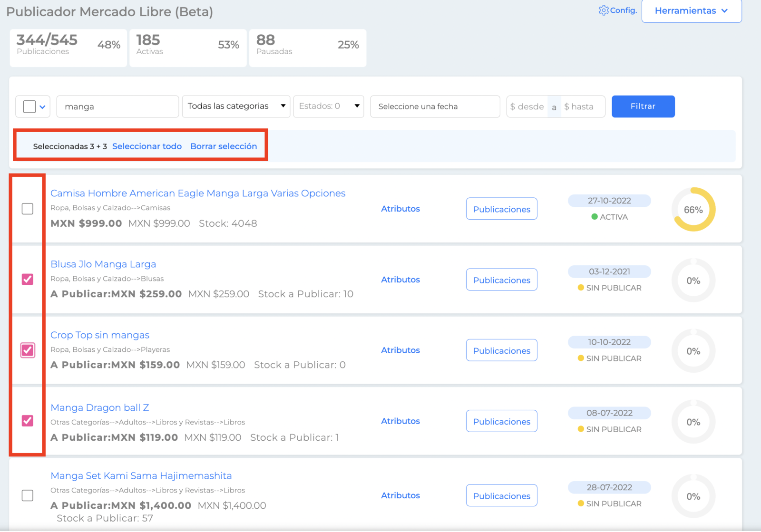Click the '27-10-2022' date badge
This screenshot has width=761, height=532.
click(x=609, y=201)
